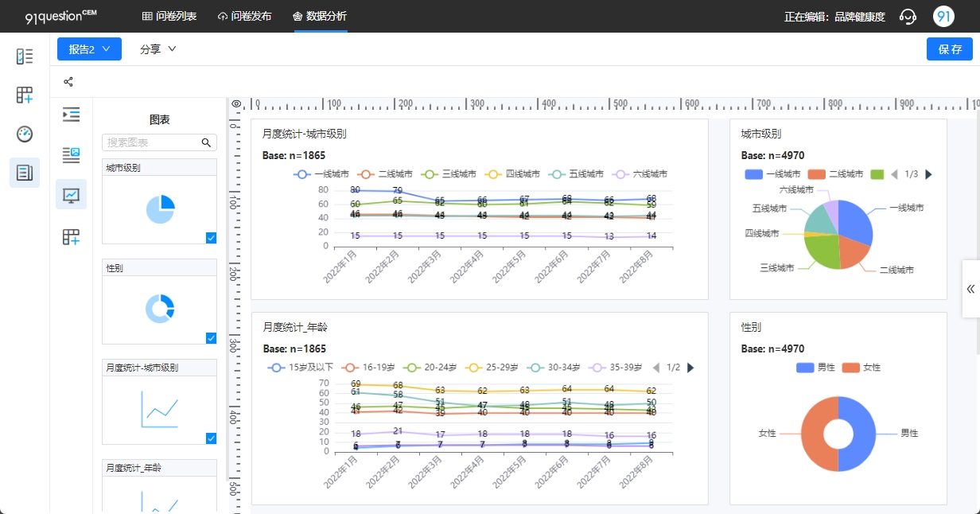Click the add table icon in inner sidebar
The width and height of the screenshot is (980, 514).
click(x=71, y=236)
